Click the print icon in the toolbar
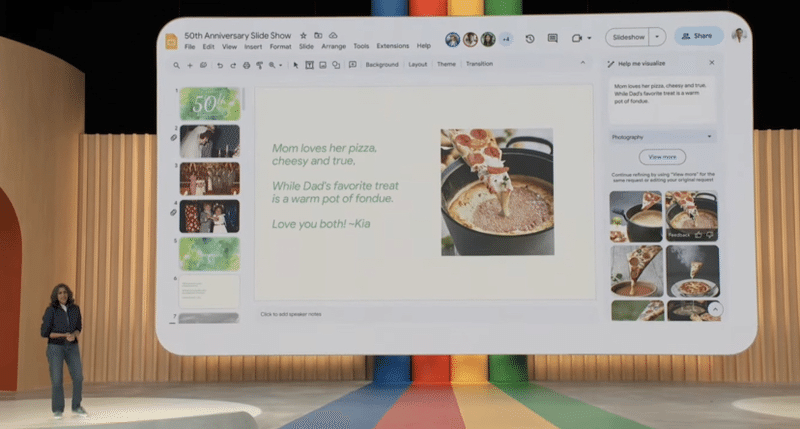800x429 pixels. pyautogui.click(x=246, y=65)
